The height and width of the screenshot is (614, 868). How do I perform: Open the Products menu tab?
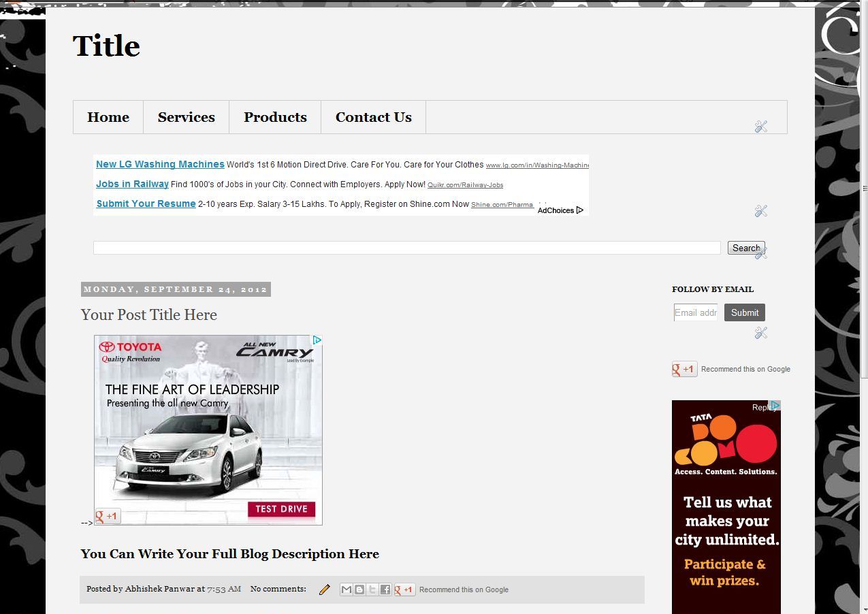point(275,117)
